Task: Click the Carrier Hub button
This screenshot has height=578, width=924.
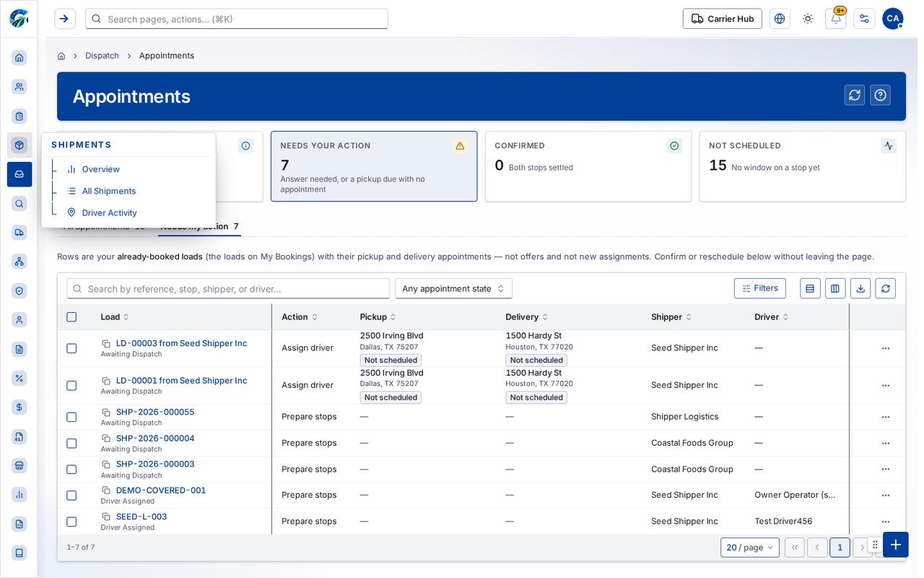Action: tap(723, 19)
